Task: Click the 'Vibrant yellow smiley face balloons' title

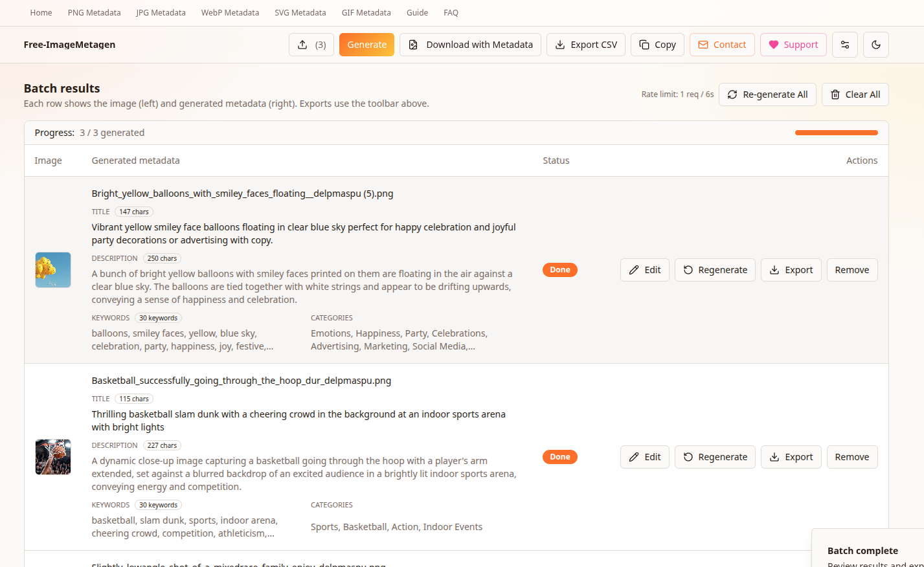Action: 304,234
